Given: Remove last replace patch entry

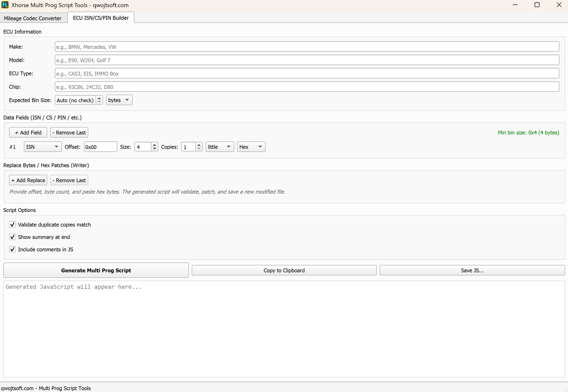Looking at the screenshot, I should (x=69, y=180).
